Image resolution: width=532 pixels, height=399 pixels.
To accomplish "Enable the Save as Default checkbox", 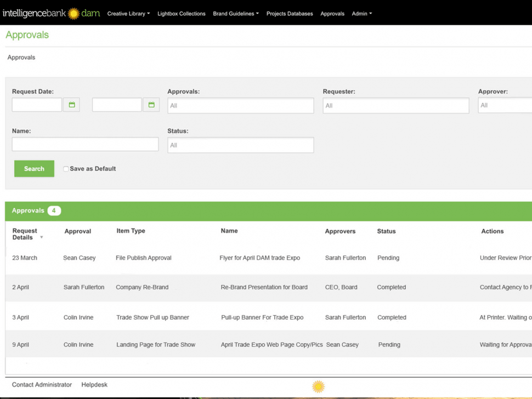I will (66, 169).
